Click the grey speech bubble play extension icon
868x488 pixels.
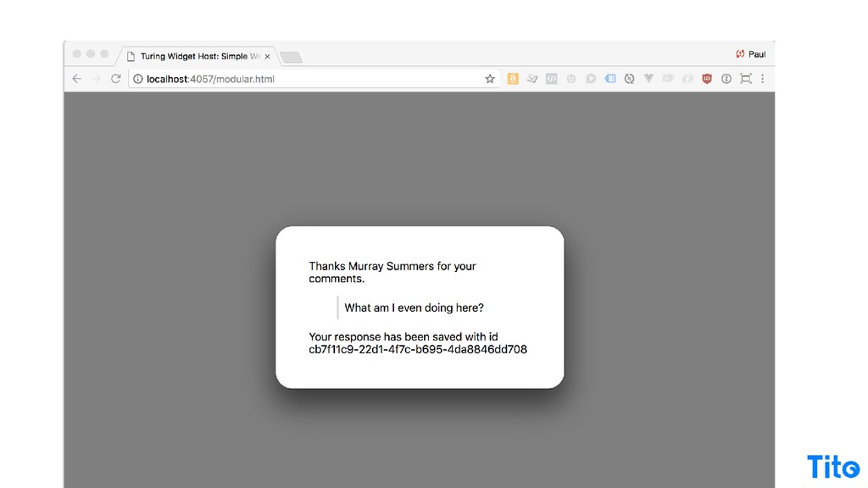(x=591, y=79)
